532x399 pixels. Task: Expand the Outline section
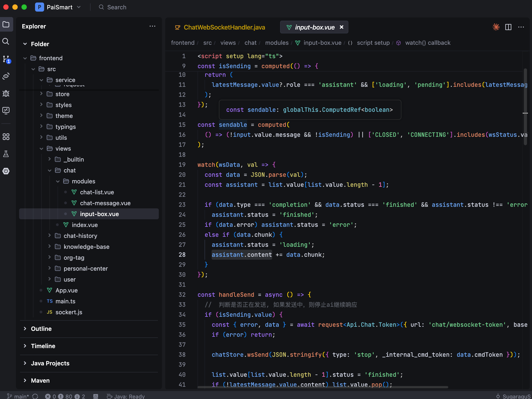[x=41, y=329]
